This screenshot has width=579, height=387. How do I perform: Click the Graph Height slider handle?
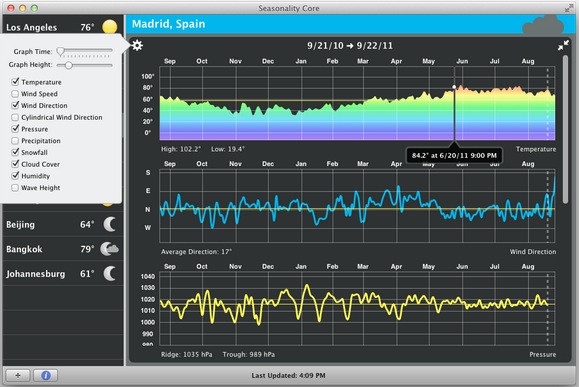tap(69, 65)
